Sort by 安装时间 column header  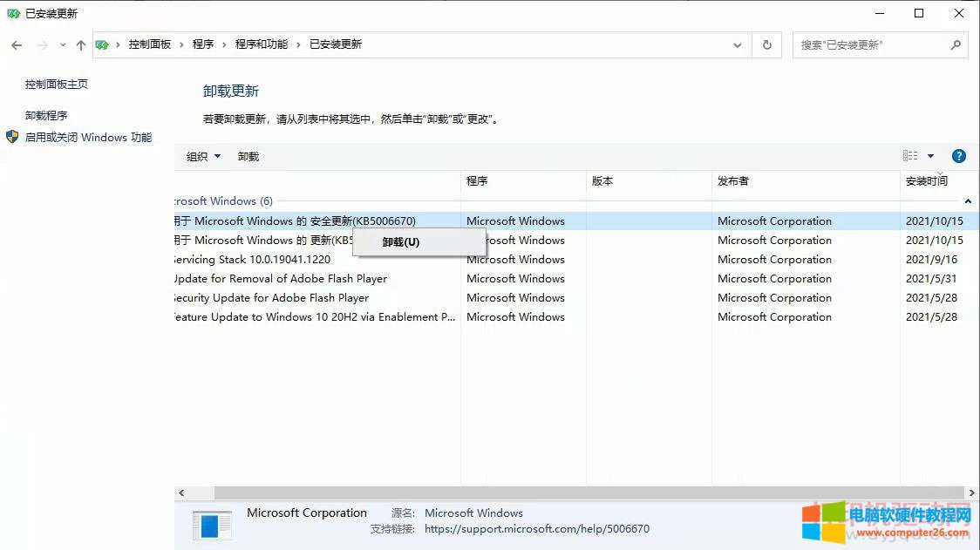point(937,181)
